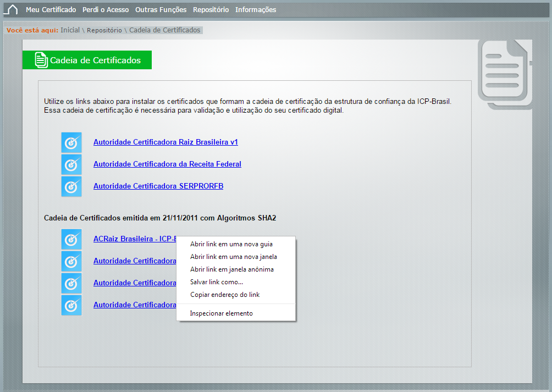552x392 pixels.
Task: Click the bottom-most certificate icon in SHA2 list
Action: click(x=71, y=305)
